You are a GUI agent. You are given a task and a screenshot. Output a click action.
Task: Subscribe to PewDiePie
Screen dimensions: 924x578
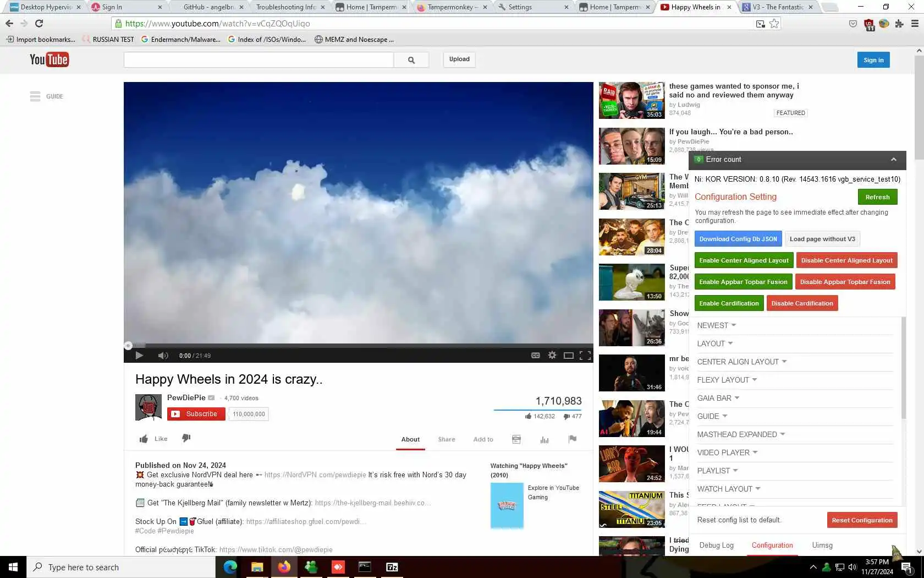[196, 414]
